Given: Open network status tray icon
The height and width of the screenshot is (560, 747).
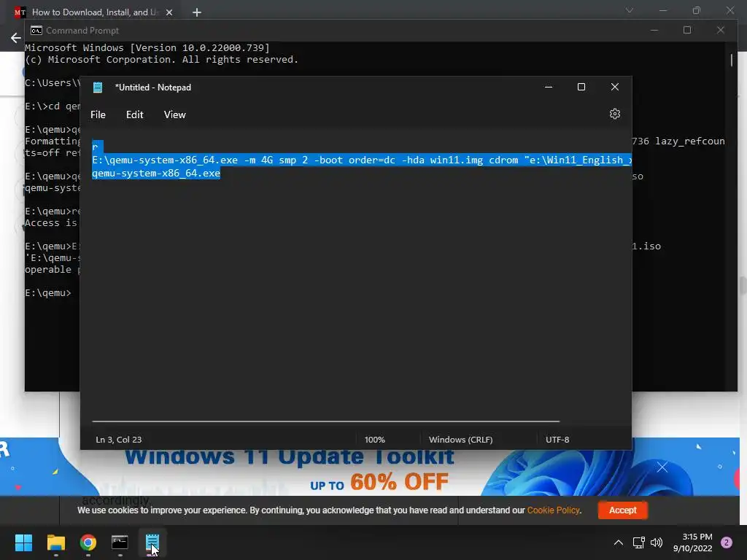Looking at the screenshot, I should (638, 542).
